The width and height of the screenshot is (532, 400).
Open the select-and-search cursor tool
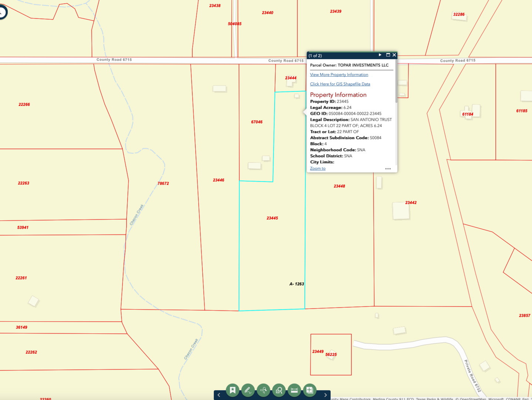pos(263,390)
